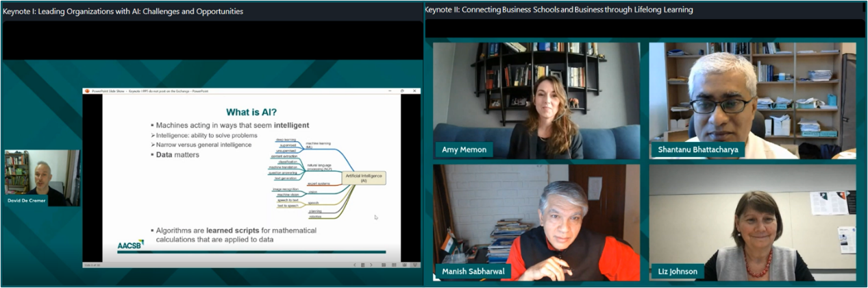Switch to Slide Sorter view
This screenshot has height=288, width=868.
click(394, 265)
